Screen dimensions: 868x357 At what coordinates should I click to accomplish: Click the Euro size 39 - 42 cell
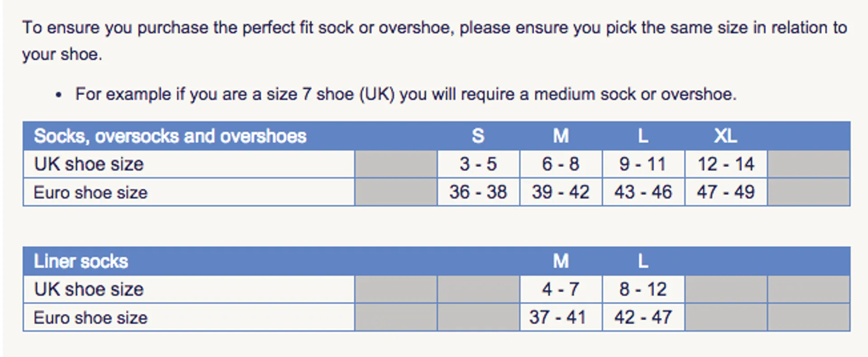pyautogui.click(x=561, y=192)
